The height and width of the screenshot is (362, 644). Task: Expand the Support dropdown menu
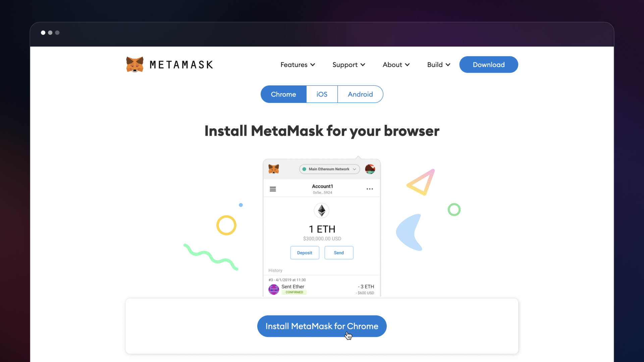348,65
